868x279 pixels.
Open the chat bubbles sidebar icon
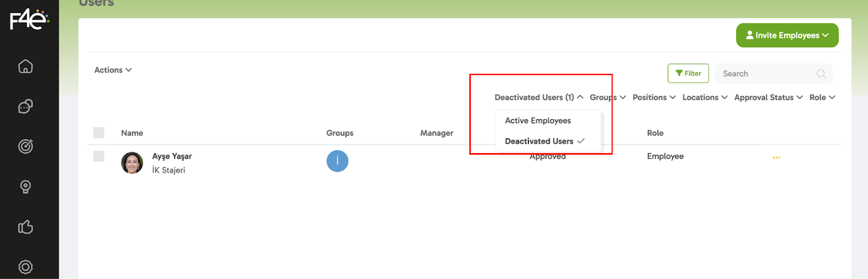click(25, 106)
